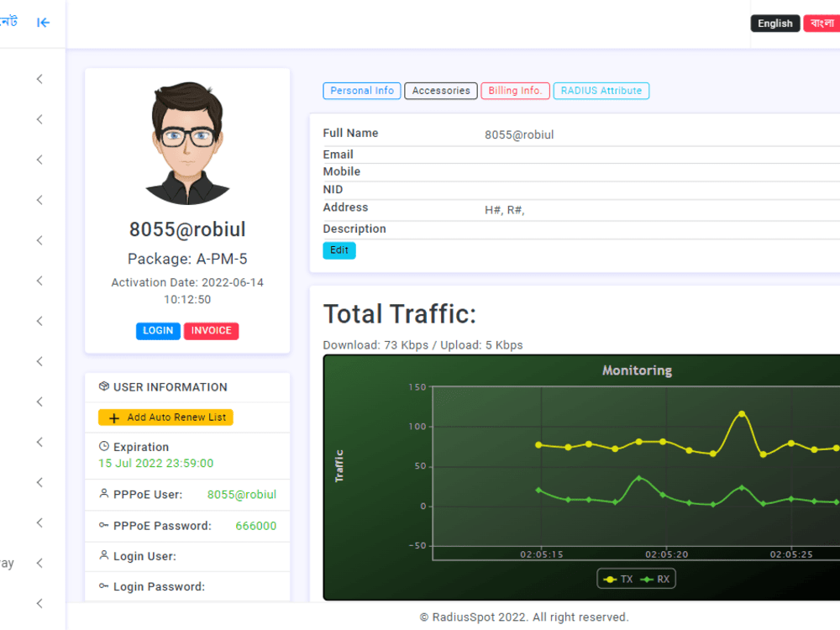The width and height of the screenshot is (840, 630).
Task: Click the Package: A-PM-5 text
Action: click(x=187, y=260)
